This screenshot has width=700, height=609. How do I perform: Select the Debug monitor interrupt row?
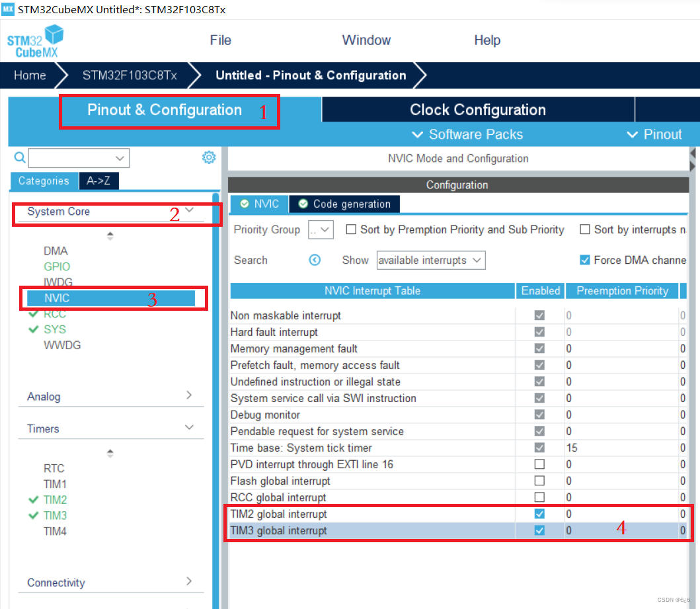pos(458,415)
